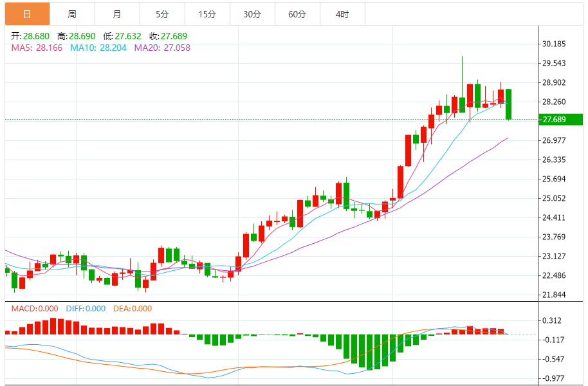Click the 23.127 price axis label
Image resolution: width=588 pixels, height=386 pixels.
[554, 256]
